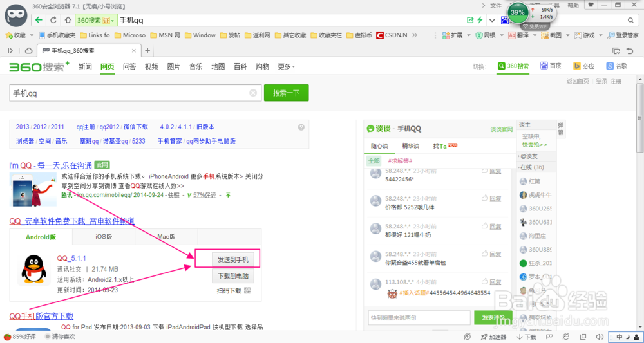
Task: Switch to the 新闻 search category
Action: [85, 66]
